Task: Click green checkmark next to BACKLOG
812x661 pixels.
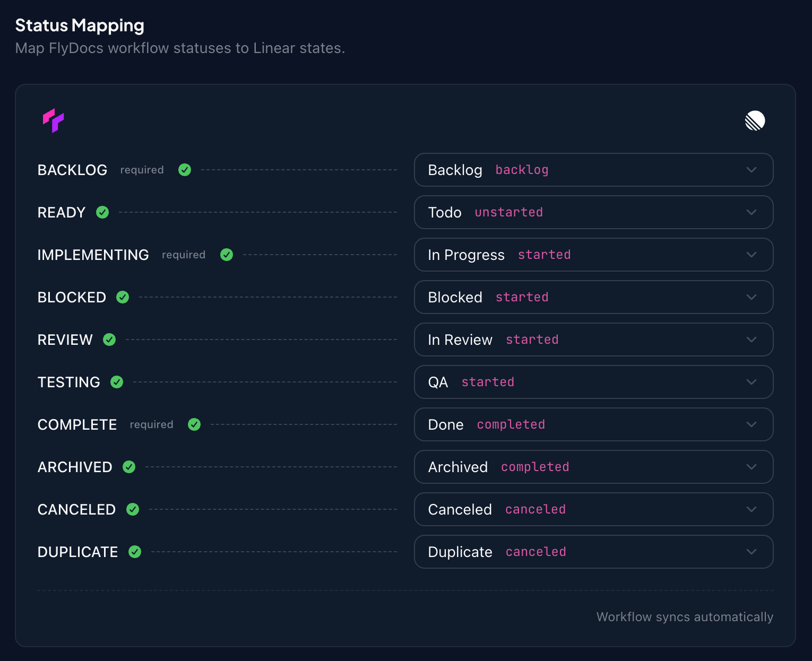Action: (185, 170)
